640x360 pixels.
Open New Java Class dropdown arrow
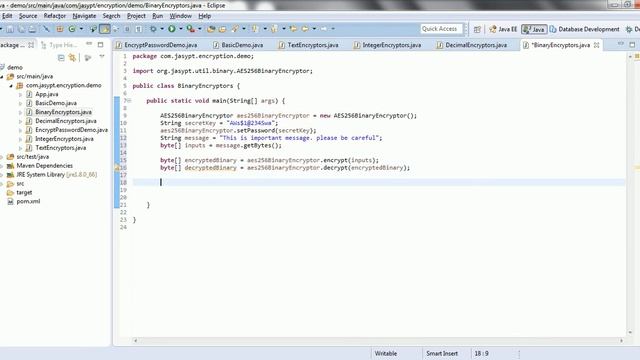pyautogui.click(x=81, y=29)
